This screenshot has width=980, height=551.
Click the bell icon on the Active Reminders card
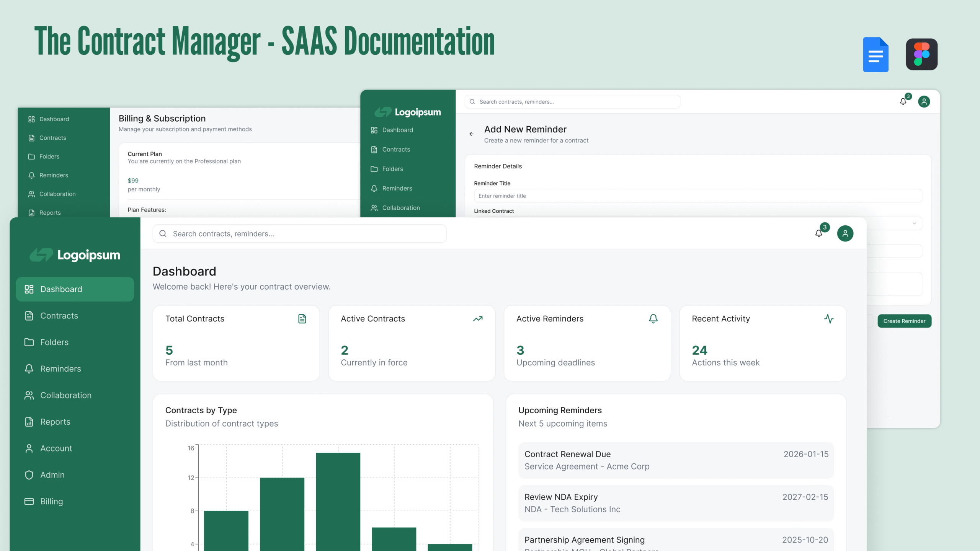point(653,319)
